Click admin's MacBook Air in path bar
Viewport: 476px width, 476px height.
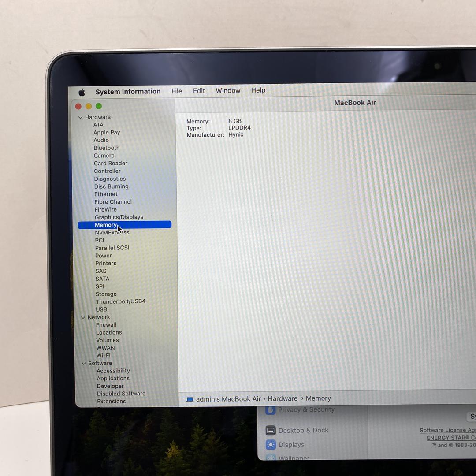click(228, 399)
